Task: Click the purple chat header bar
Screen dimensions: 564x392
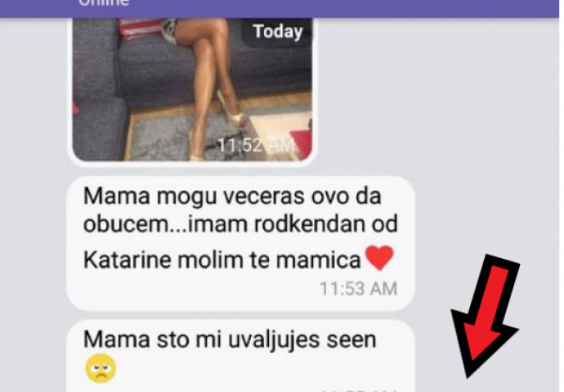Action: [x=280, y=8]
